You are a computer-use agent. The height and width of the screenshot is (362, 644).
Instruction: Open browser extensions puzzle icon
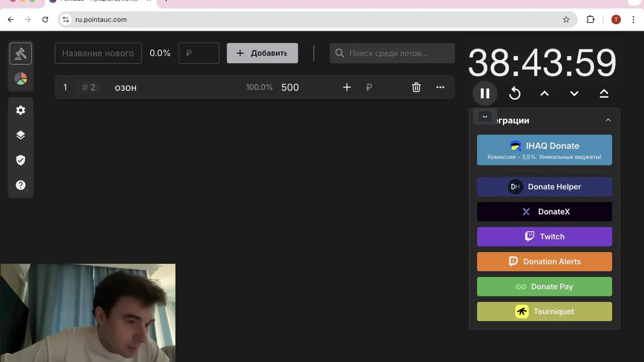tap(591, 20)
